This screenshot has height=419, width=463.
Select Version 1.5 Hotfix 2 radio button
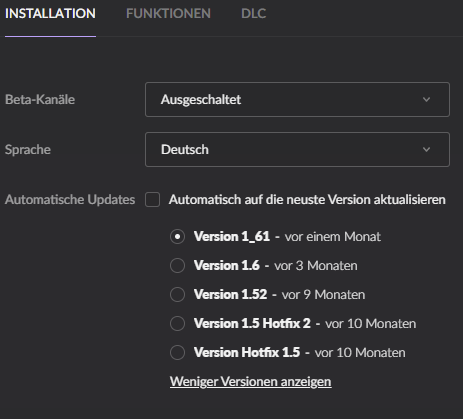coord(177,324)
